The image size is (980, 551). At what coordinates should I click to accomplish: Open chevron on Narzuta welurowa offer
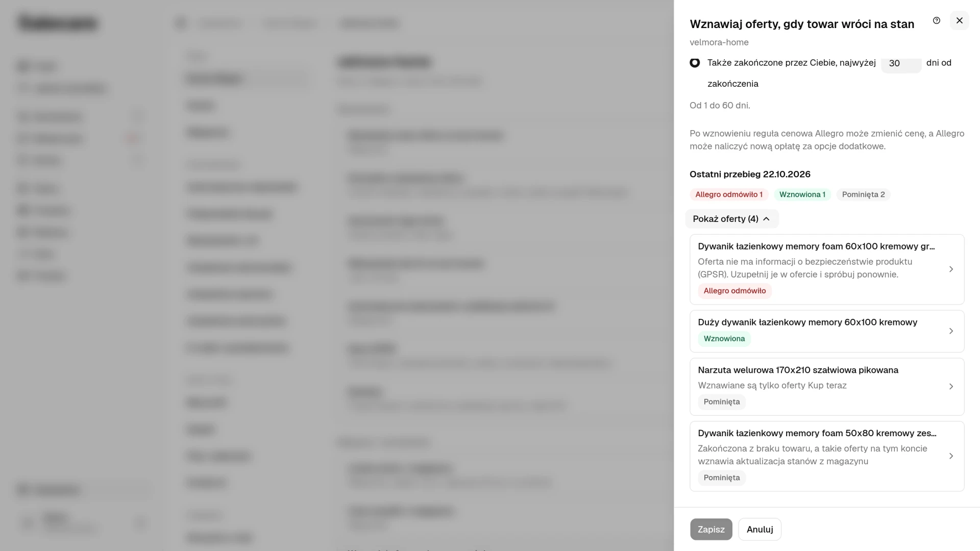(951, 387)
